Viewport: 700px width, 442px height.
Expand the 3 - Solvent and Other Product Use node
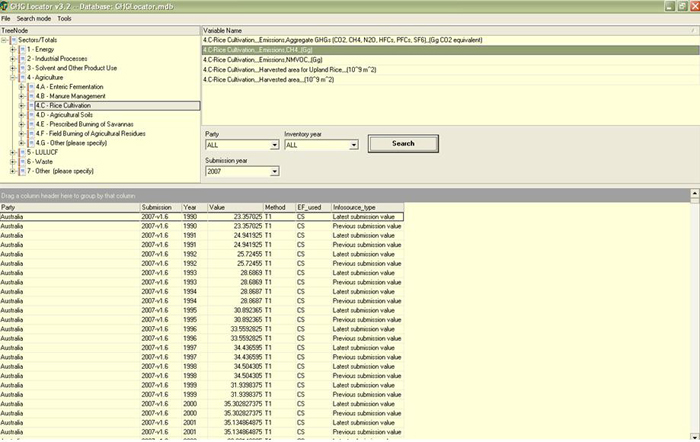pos(12,68)
